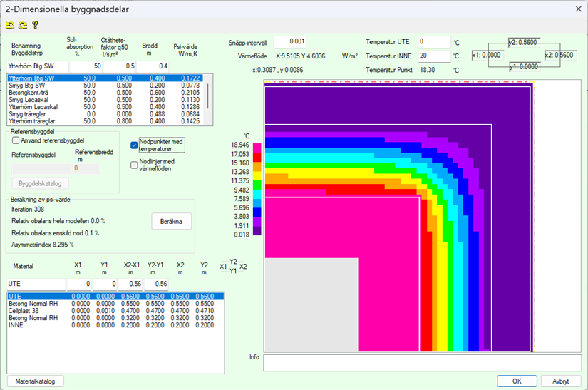The height and width of the screenshot is (390, 588).
Task: Select Smyg Lecaskal in the building part list
Action: click(x=29, y=100)
